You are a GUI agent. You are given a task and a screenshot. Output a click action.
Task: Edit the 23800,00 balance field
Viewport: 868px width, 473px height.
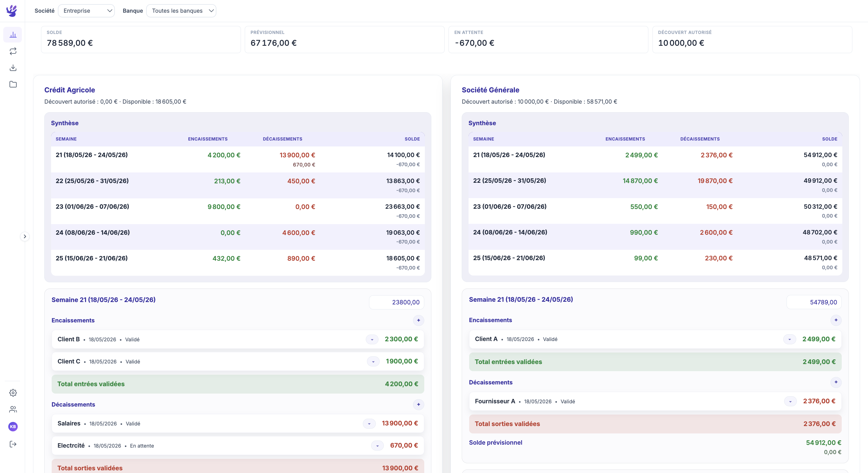(397, 302)
